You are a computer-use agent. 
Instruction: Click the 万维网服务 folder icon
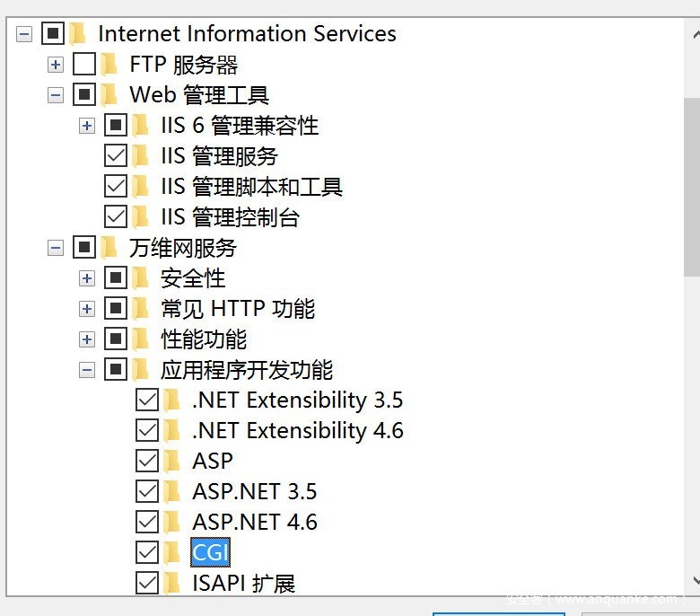pyautogui.click(x=109, y=248)
